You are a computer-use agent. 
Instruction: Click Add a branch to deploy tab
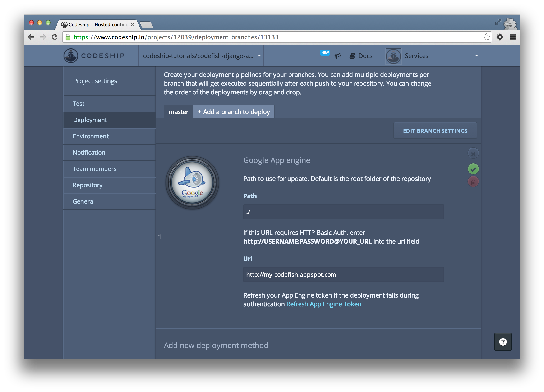click(234, 112)
